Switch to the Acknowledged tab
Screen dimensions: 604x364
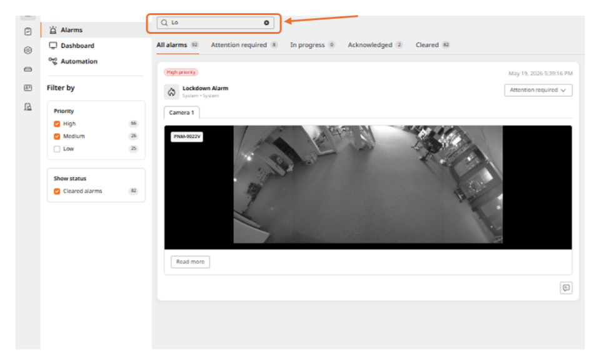point(375,45)
